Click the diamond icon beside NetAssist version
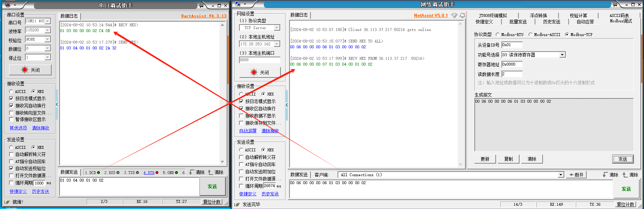This screenshot has height=209, width=644. tap(454, 15)
